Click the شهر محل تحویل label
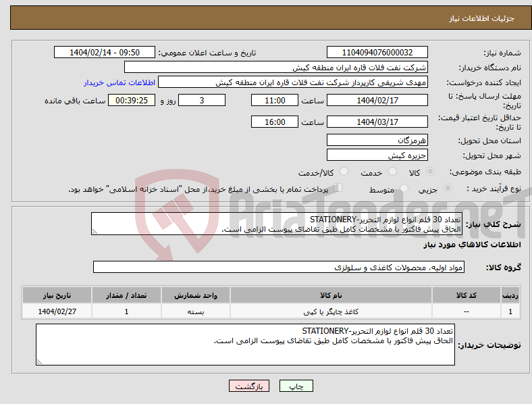The image size is (532, 404). pos(492,155)
